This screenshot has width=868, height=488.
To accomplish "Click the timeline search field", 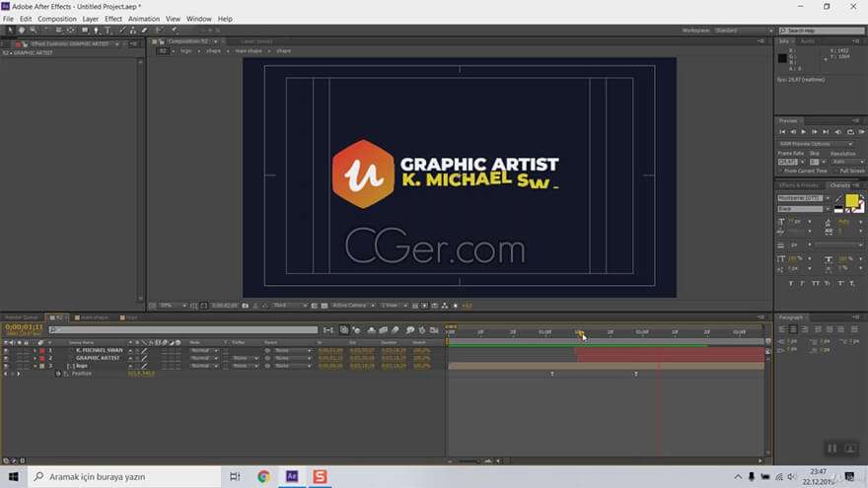I will pyautogui.click(x=183, y=329).
